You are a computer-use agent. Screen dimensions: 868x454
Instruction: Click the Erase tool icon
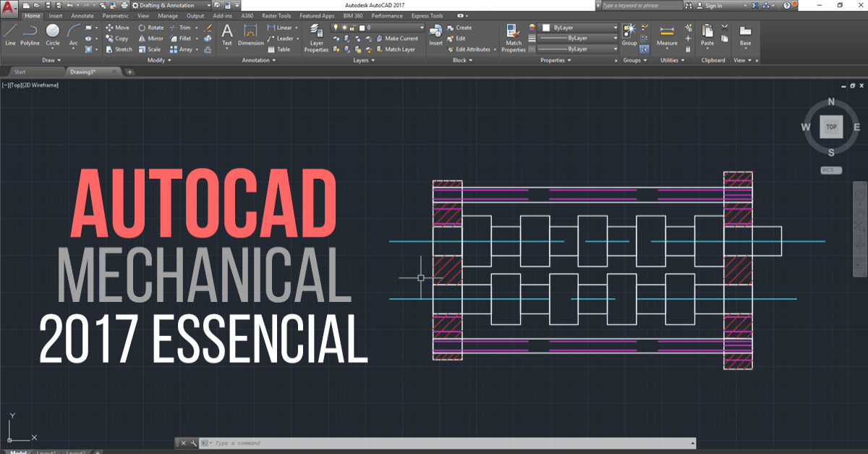click(x=208, y=28)
